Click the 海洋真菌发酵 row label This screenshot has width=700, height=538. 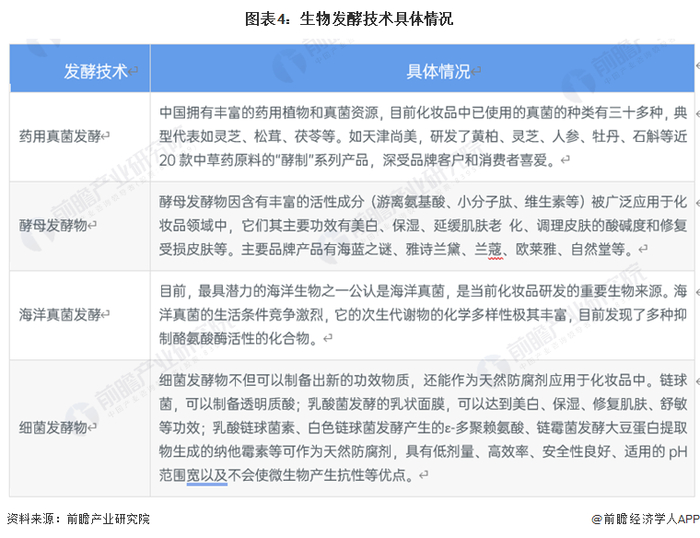tap(60, 315)
